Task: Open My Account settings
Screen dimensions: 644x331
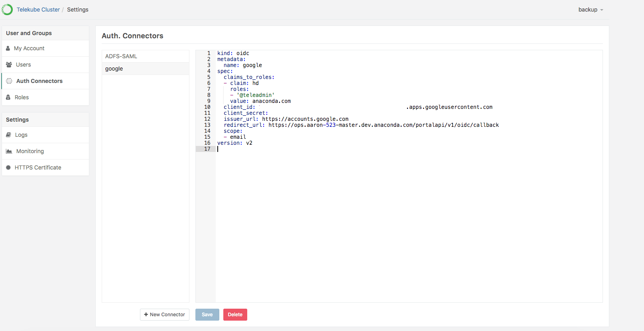Action: [45, 48]
